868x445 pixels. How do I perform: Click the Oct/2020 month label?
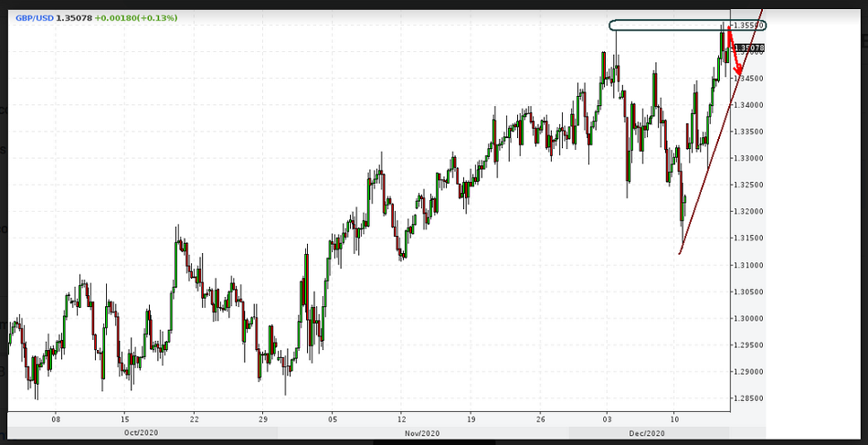click(x=142, y=431)
